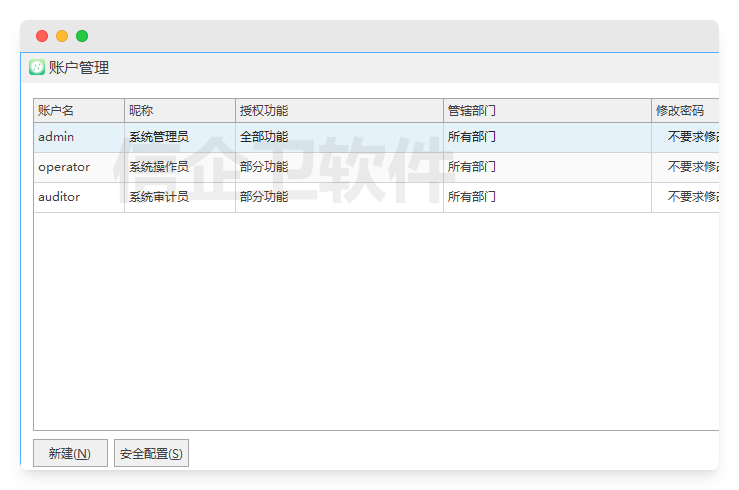
Task: Open 安全配置(S) settings
Action: [151, 453]
